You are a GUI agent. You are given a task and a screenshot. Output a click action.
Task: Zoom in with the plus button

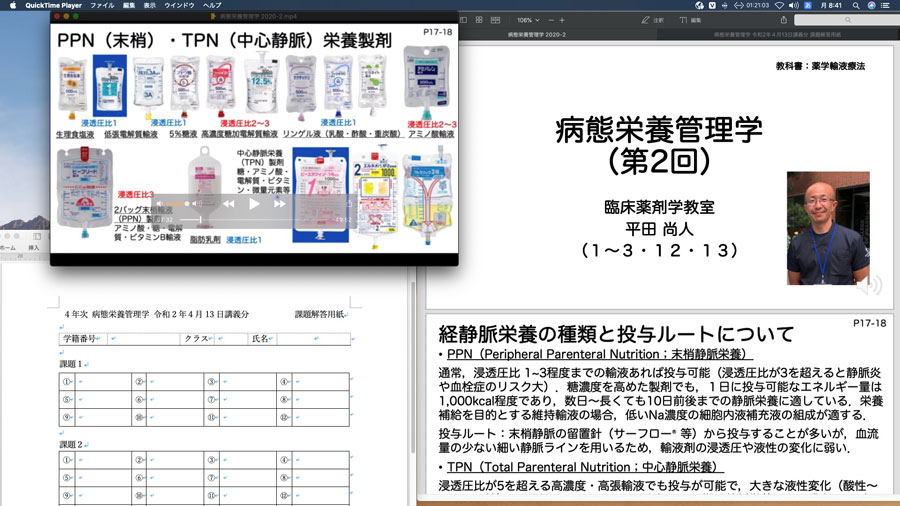click(562, 20)
